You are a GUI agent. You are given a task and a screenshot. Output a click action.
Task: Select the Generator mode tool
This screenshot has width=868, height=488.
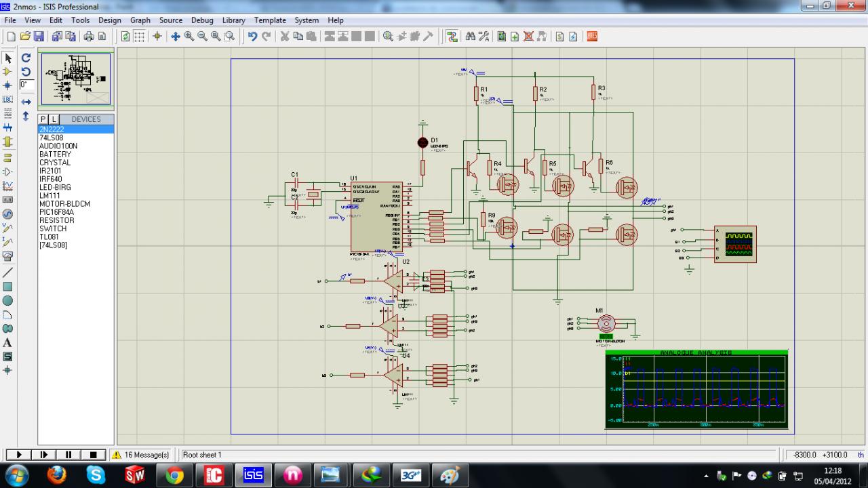8,213
